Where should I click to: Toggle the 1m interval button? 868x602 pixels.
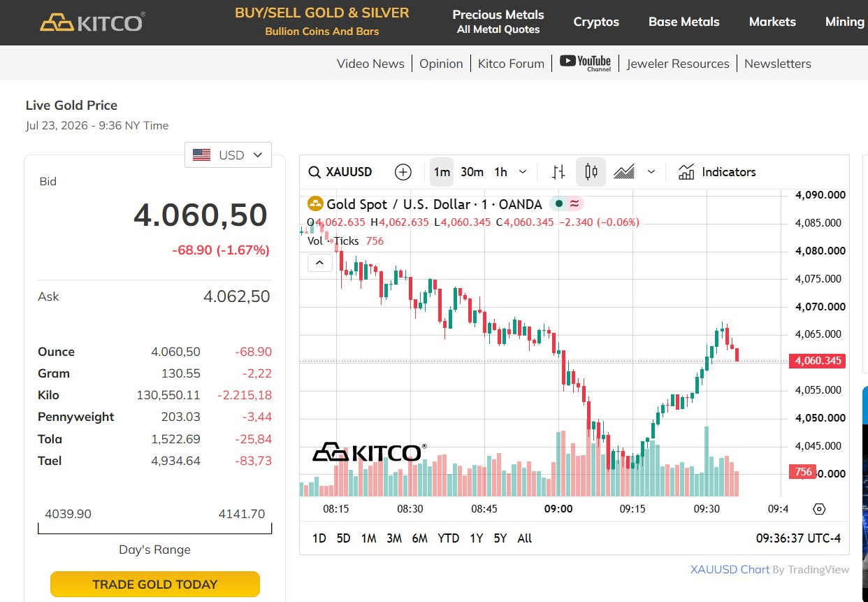[x=442, y=172]
